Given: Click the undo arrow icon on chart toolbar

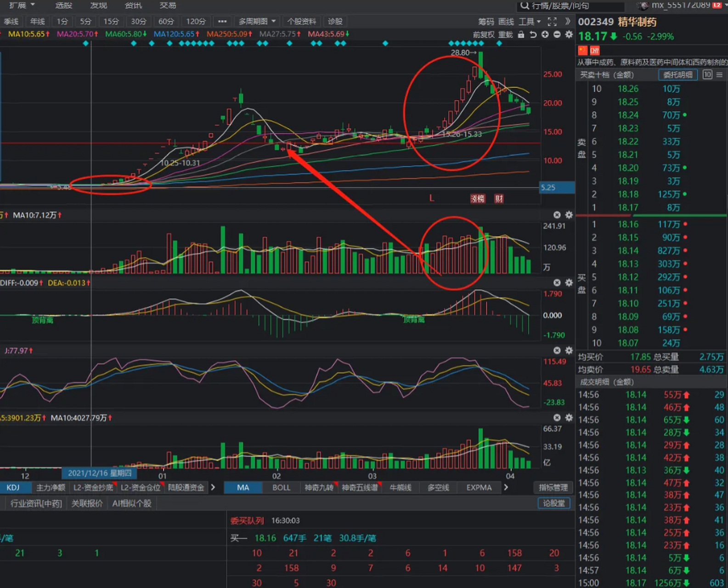Looking at the screenshot, I should click(533, 34).
